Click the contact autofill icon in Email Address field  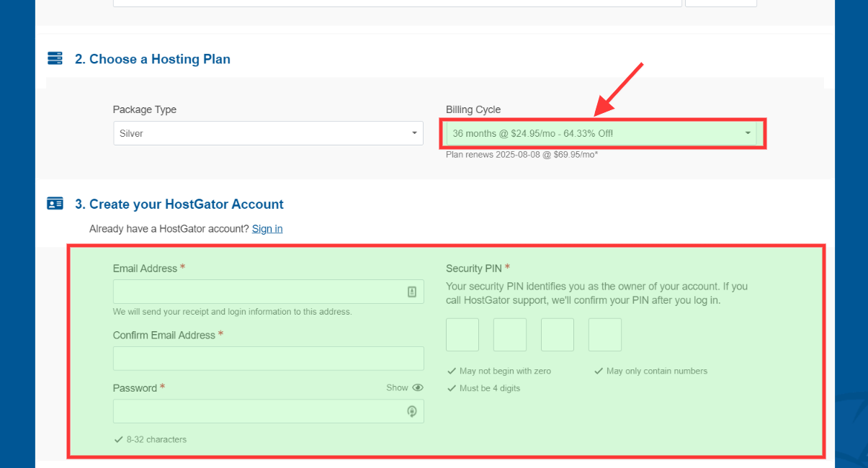pos(412,292)
